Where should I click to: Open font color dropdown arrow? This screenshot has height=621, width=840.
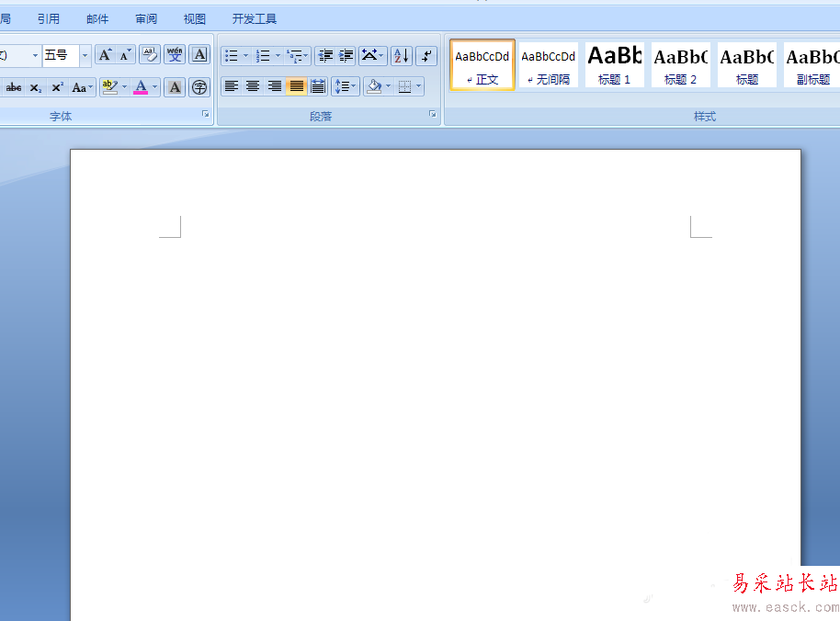coord(154,87)
